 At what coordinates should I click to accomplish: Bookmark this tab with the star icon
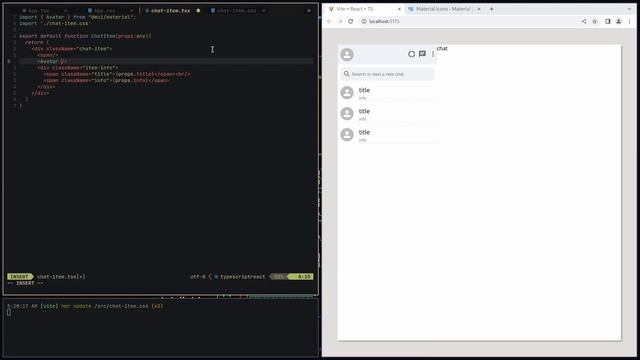point(595,21)
